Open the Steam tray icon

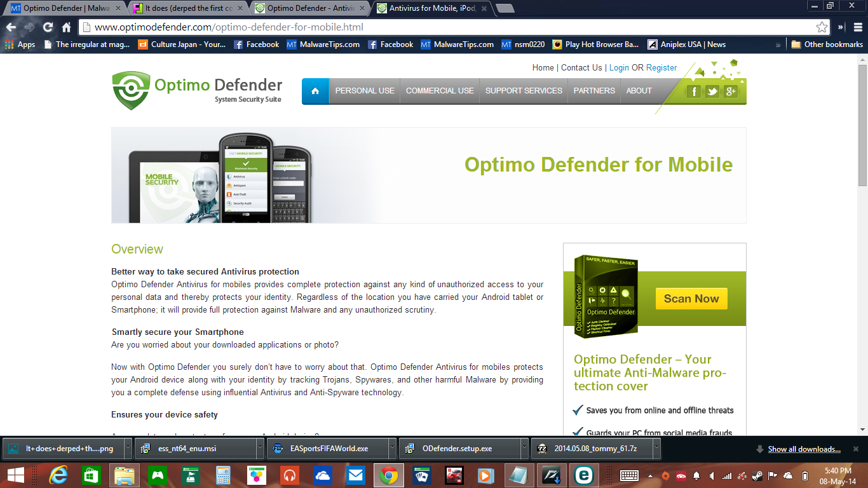[757, 475]
